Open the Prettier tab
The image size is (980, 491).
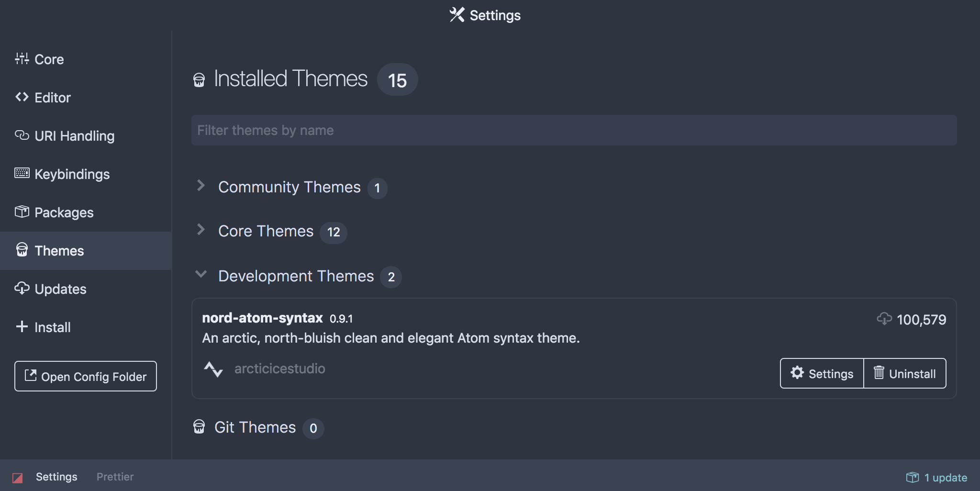click(115, 476)
